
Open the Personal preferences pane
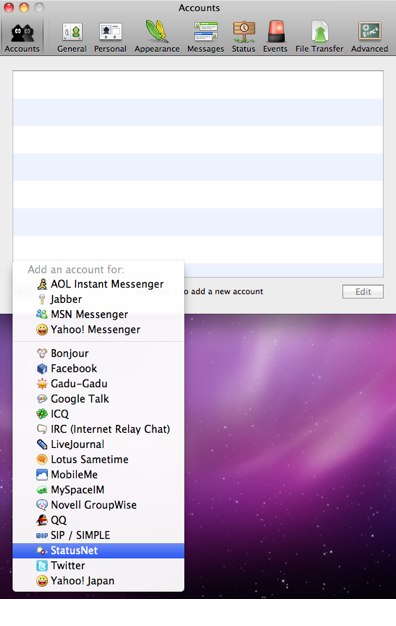[x=110, y=38]
